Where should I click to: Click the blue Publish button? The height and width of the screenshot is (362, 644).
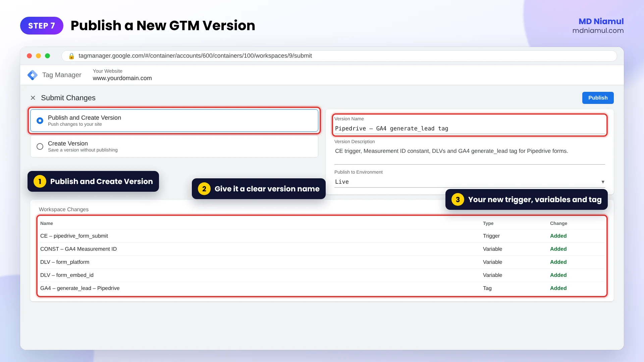(598, 98)
